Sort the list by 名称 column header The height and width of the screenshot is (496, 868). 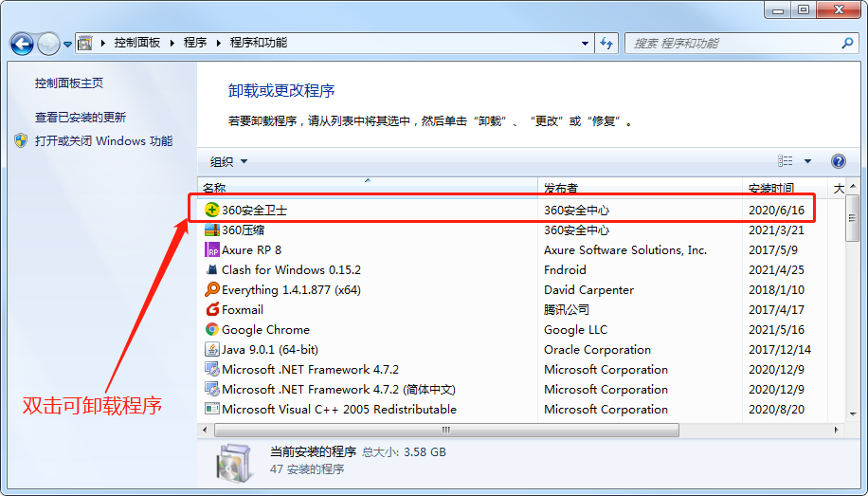(367, 188)
